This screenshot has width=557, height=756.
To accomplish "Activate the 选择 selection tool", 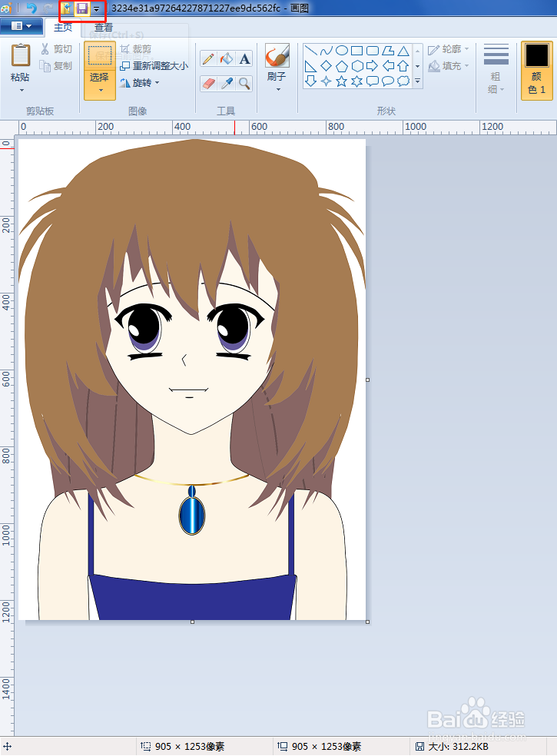I will 99,61.
